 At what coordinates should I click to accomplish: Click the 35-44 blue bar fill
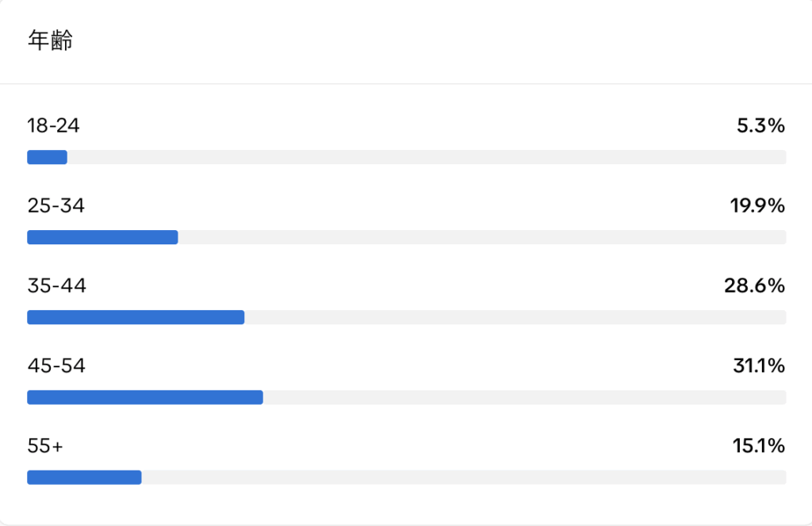pyautogui.click(x=136, y=317)
